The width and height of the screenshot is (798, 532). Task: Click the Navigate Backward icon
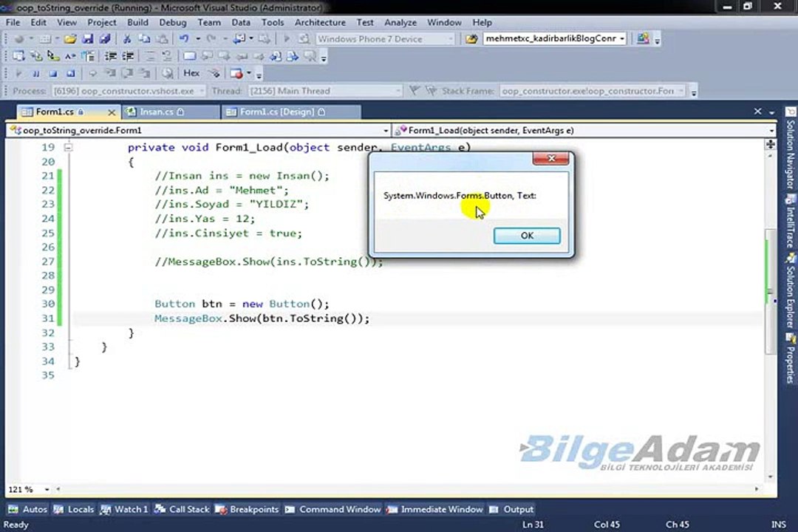coord(239,38)
